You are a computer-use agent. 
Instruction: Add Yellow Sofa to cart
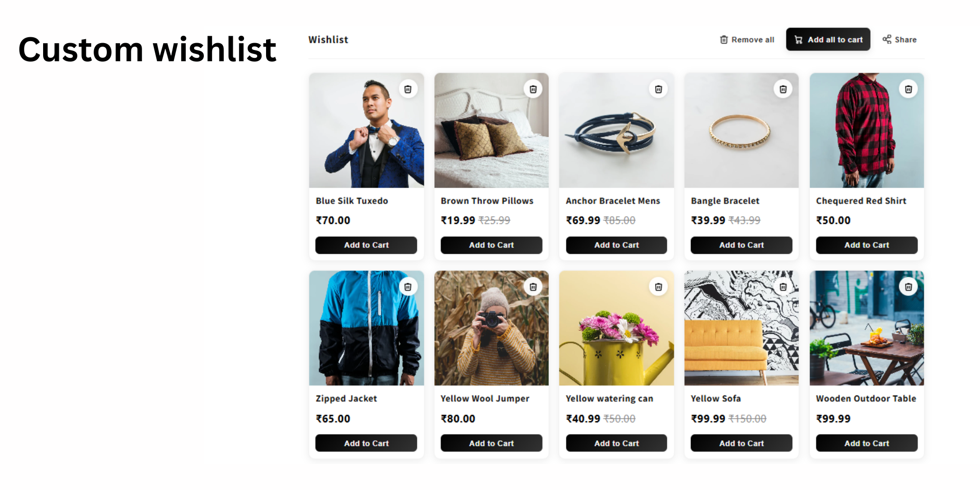pos(741,443)
